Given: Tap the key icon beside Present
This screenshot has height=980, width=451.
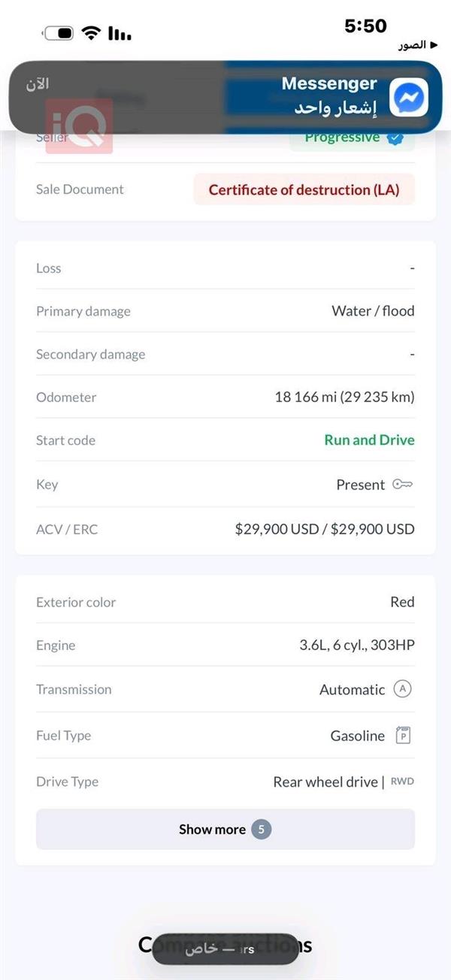Looking at the screenshot, I should coord(403,485).
